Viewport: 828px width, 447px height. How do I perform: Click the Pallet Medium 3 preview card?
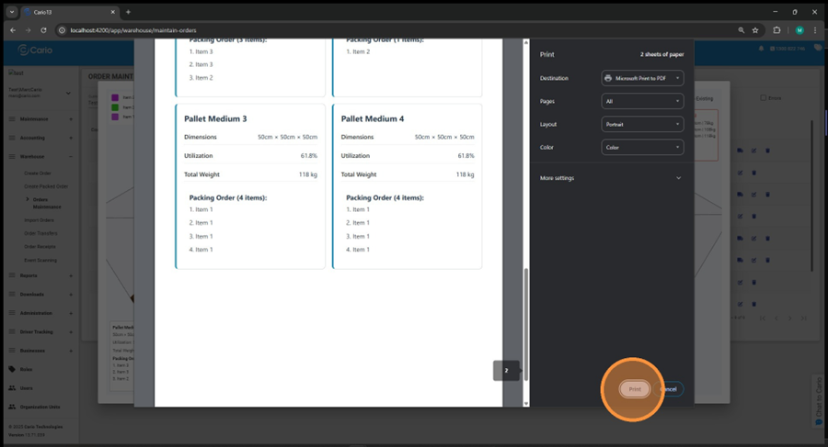(250, 185)
